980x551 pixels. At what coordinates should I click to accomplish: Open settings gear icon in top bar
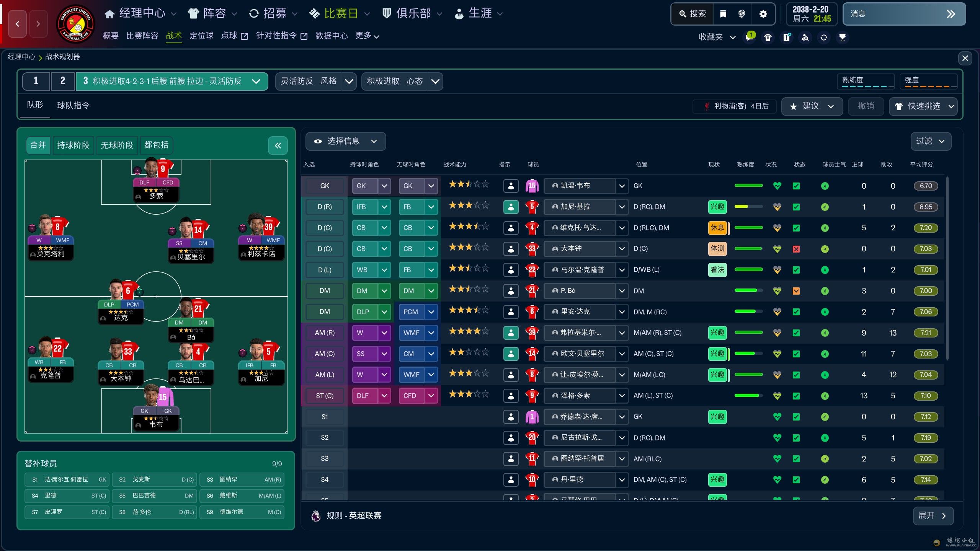(763, 14)
